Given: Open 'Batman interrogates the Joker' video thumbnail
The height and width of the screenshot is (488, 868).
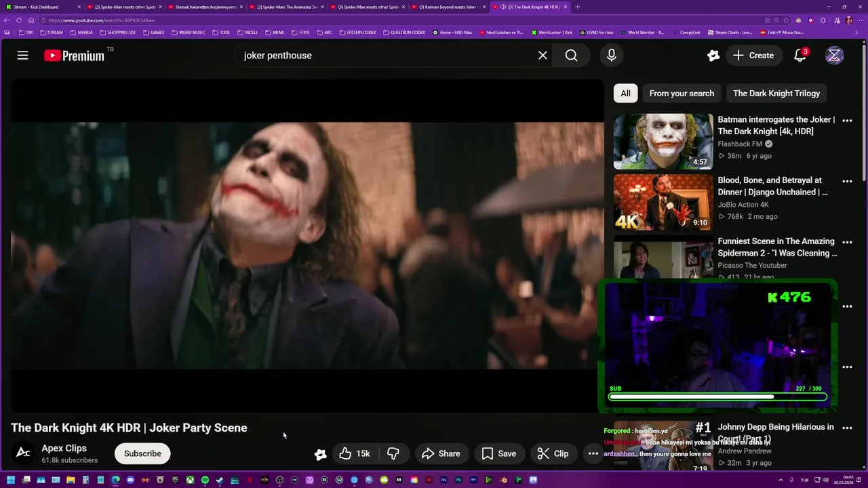Looking at the screenshot, I should click(663, 141).
